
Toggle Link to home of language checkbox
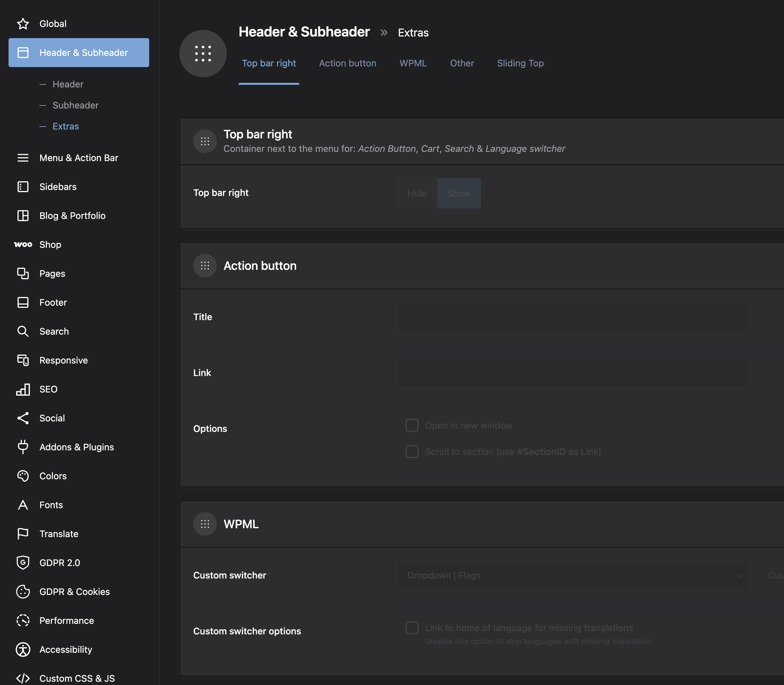click(x=412, y=628)
